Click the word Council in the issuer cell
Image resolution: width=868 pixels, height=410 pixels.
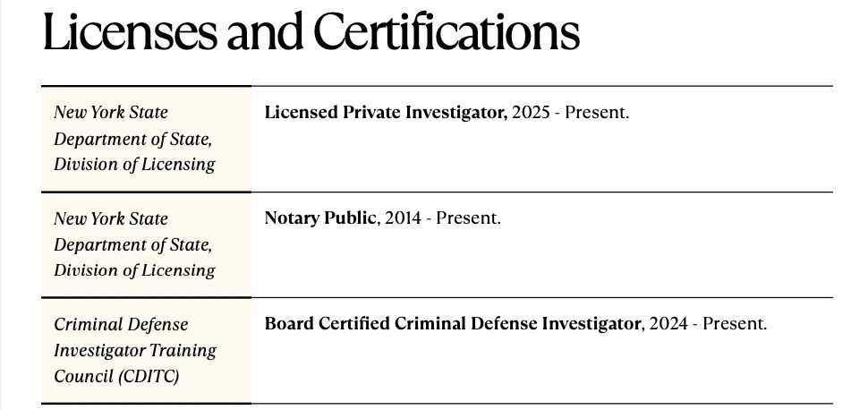pyautogui.click(x=83, y=375)
